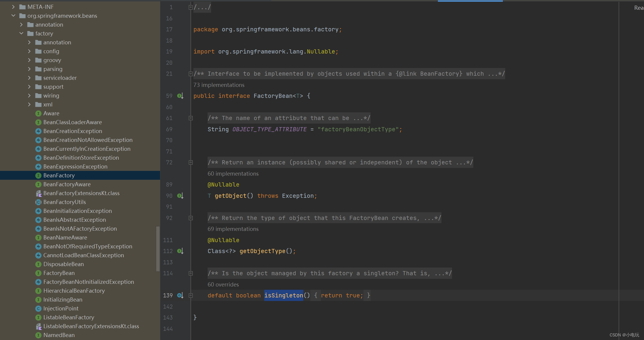Click the NamedBean interface icon
Screen dimensions: 644x340
[x=38, y=335]
